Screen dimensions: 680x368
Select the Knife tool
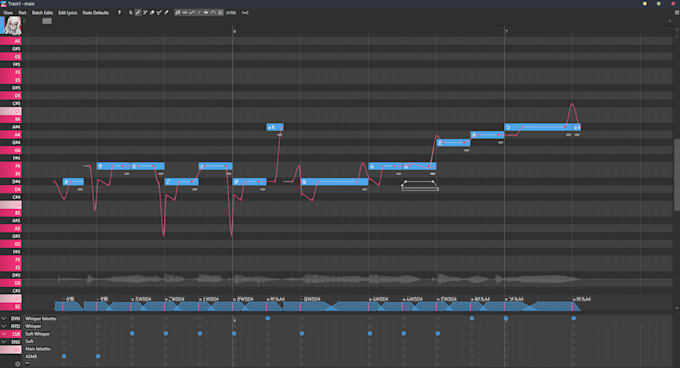[x=166, y=13]
